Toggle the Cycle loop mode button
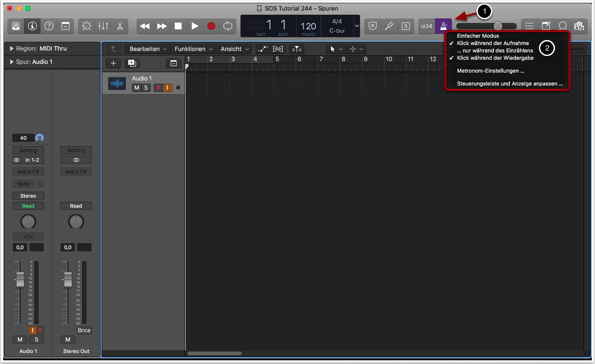This screenshot has height=364, width=595. click(x=228, y=26)
